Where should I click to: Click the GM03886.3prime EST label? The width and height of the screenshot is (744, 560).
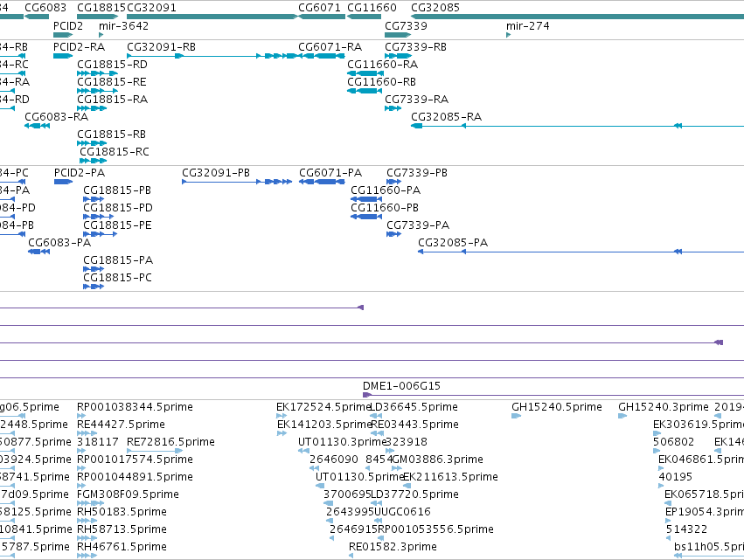[437, 460]
